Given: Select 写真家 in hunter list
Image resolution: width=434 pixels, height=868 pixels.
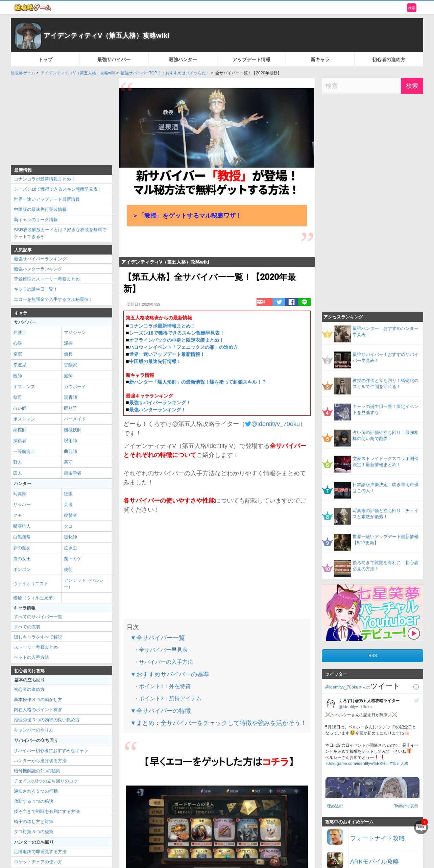Looking at the screenshot, I should pyautogui.click(x=20, y=494).
